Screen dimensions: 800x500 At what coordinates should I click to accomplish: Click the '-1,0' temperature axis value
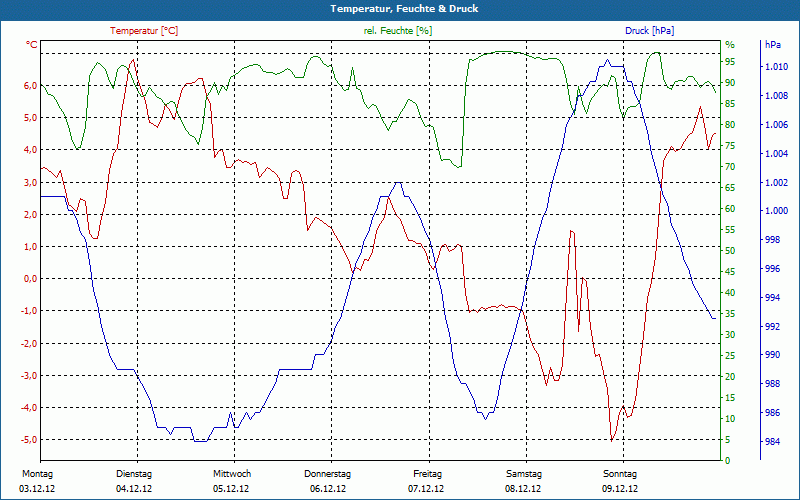(x=29, y=311)
